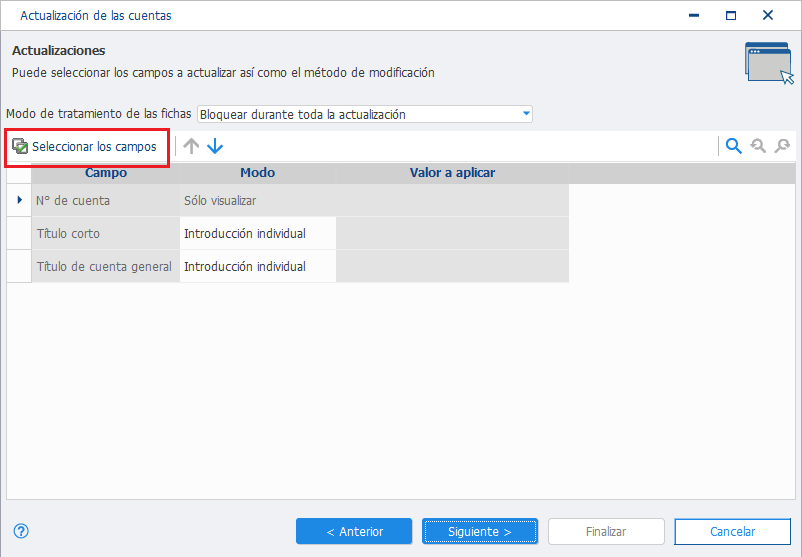Click Valor a aplicar cell for Título corto
The image size is (802, 557).
coord(452,233)
